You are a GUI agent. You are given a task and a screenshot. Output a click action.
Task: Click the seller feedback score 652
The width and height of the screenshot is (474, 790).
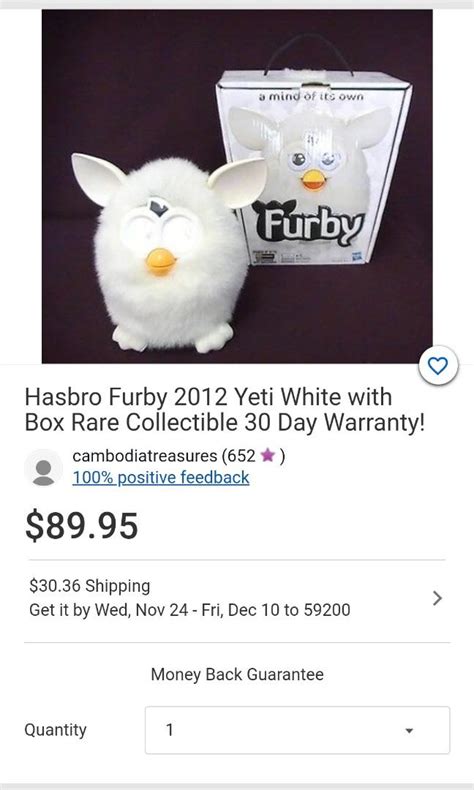pyautogui.click(x=242, y=456)
